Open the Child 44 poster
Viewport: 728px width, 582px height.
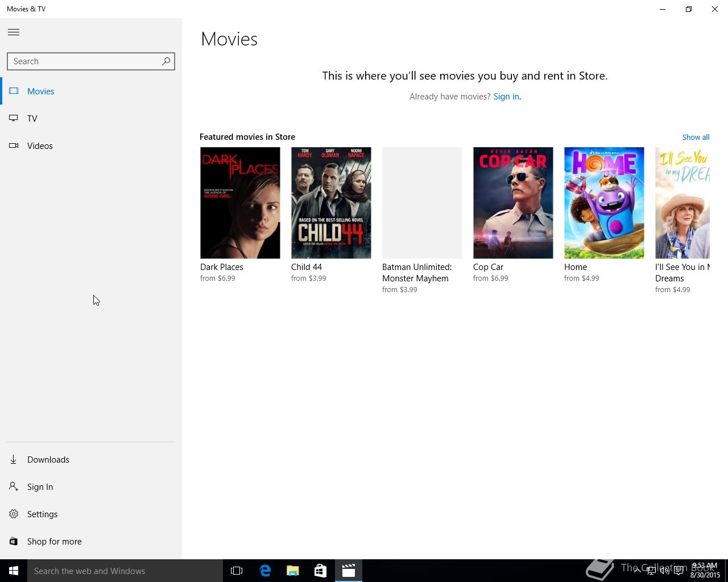point(331,203)
